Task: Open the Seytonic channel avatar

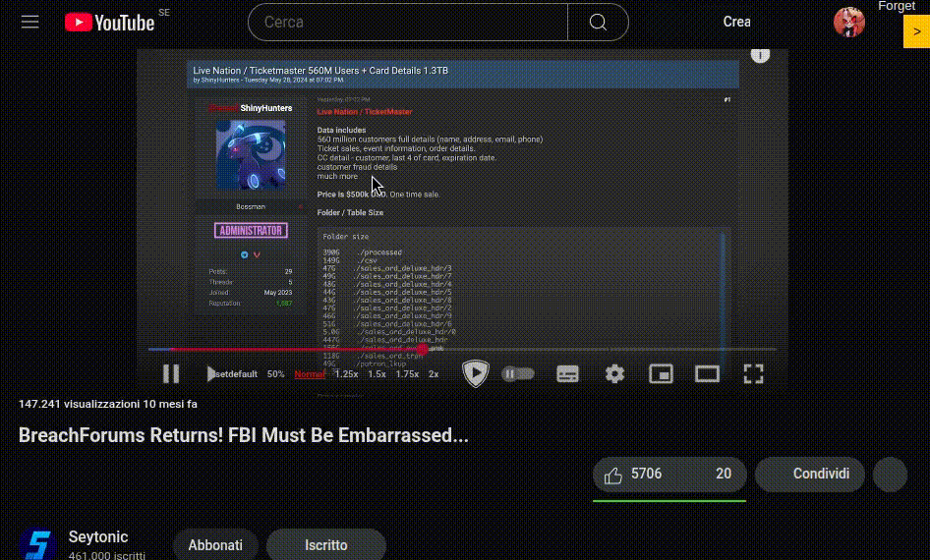Action: click(x=38, y=544)
